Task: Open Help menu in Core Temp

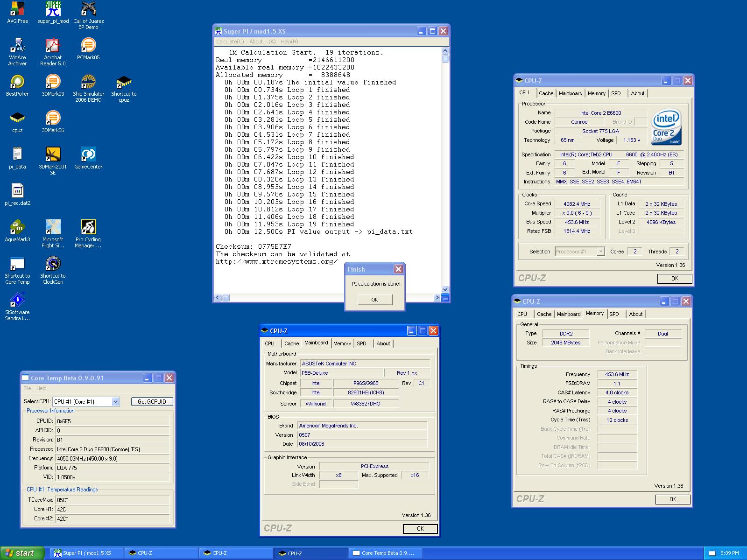Action: (42, 388)
